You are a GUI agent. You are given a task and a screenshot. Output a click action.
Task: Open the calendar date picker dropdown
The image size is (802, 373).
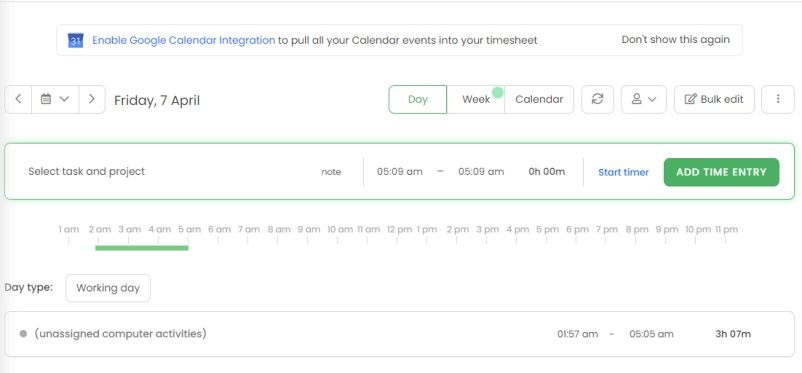coord(55,99)
